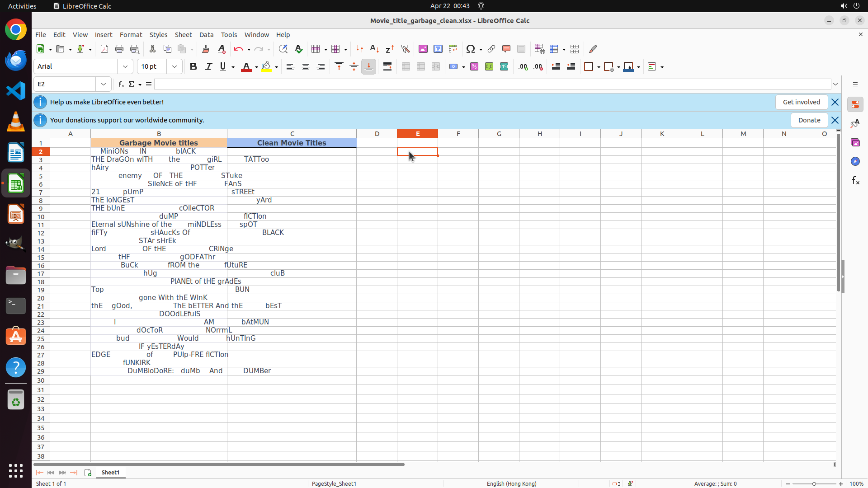Toggle Wrap Text button
The width and height of the screenshot is (868, 488).
387,67
